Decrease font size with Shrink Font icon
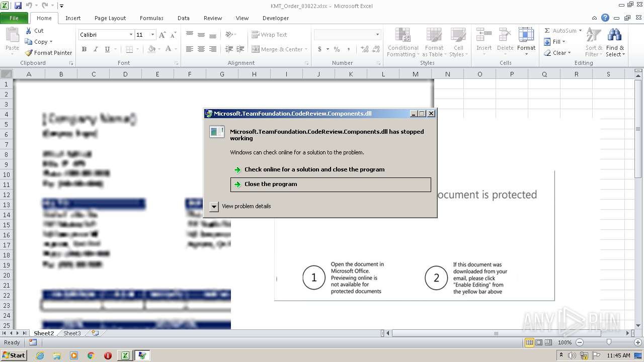The image size is (644, 362). pyautogui.click(x=173, y=35)
